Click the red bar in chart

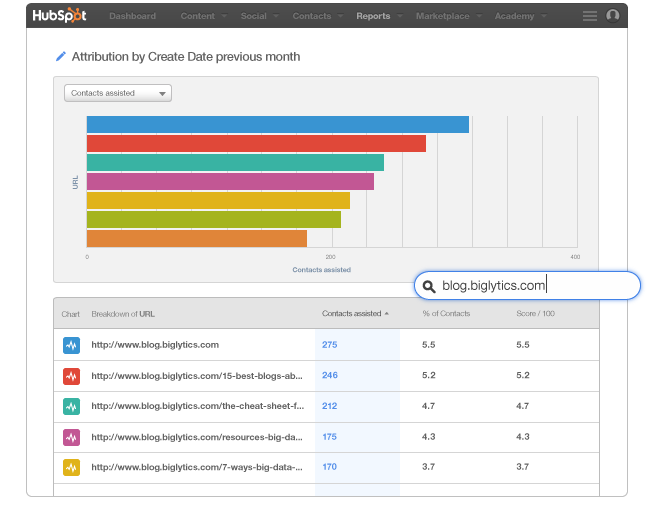pos(256,143)
